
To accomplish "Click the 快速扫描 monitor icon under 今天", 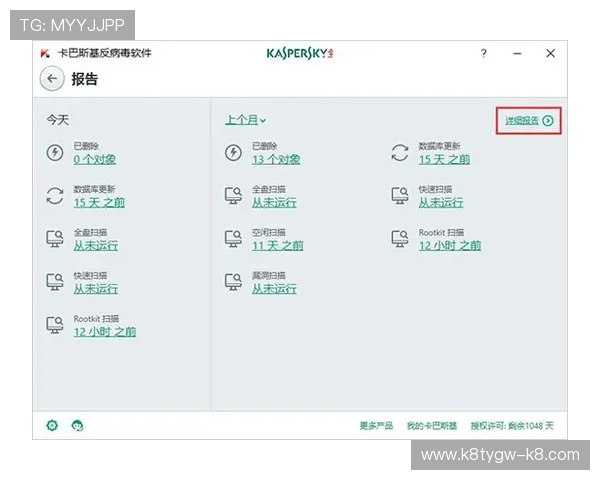I will (55, 282).
